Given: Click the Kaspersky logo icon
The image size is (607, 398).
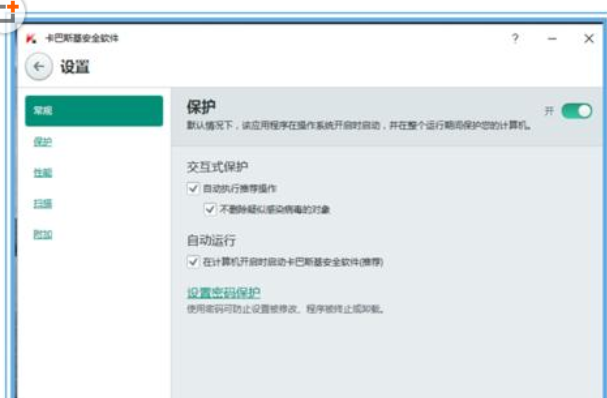Looking at the screenshot, I should (31, 38).
